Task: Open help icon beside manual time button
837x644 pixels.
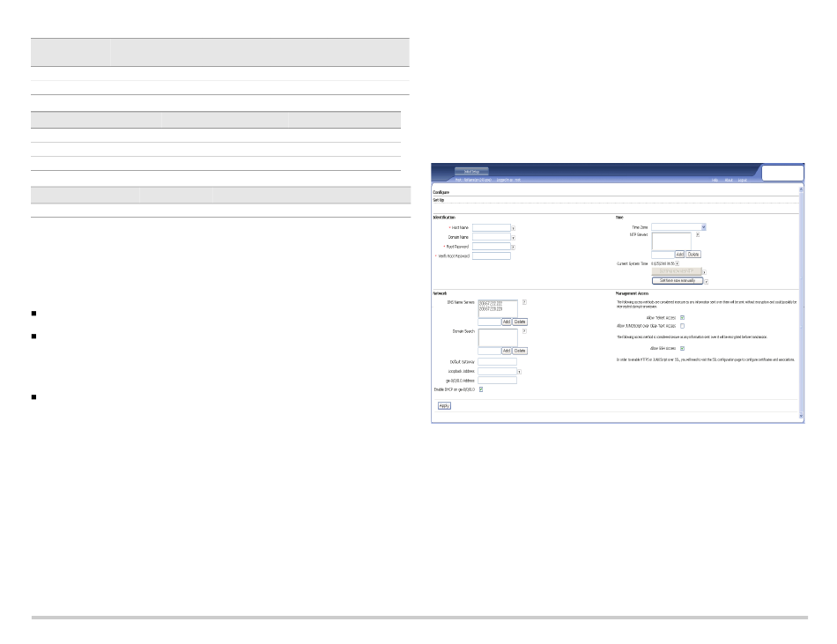Action: point(707,282)
